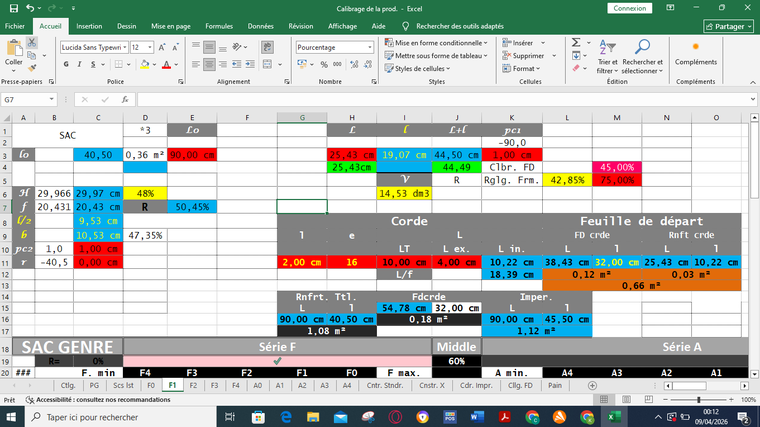Image resolution: width=760 pixels, height=427 pixels.
Task: Click the Compléments icon
Action: (696, 47)
